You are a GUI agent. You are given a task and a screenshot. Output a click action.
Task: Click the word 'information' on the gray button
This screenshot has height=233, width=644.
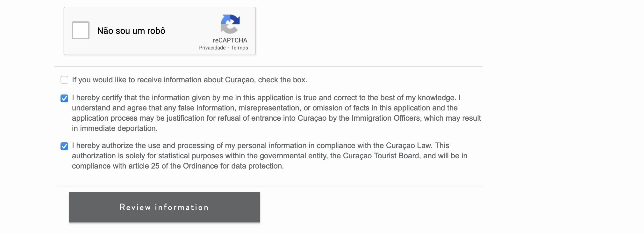(182, 207)
